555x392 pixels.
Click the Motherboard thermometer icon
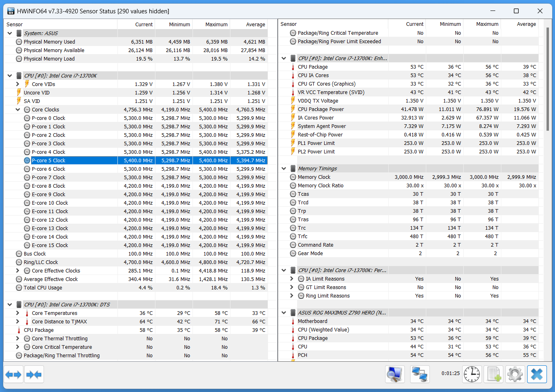293,321
